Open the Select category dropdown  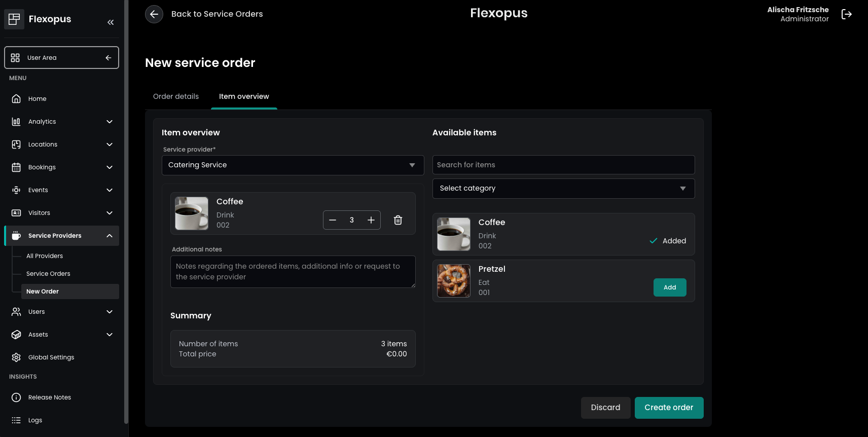[x=563, y=189]
